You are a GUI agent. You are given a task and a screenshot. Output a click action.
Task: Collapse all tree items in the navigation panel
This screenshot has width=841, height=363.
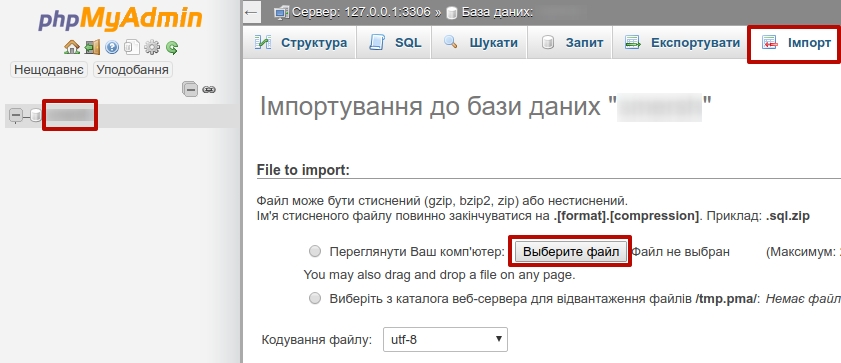(190, 89)
